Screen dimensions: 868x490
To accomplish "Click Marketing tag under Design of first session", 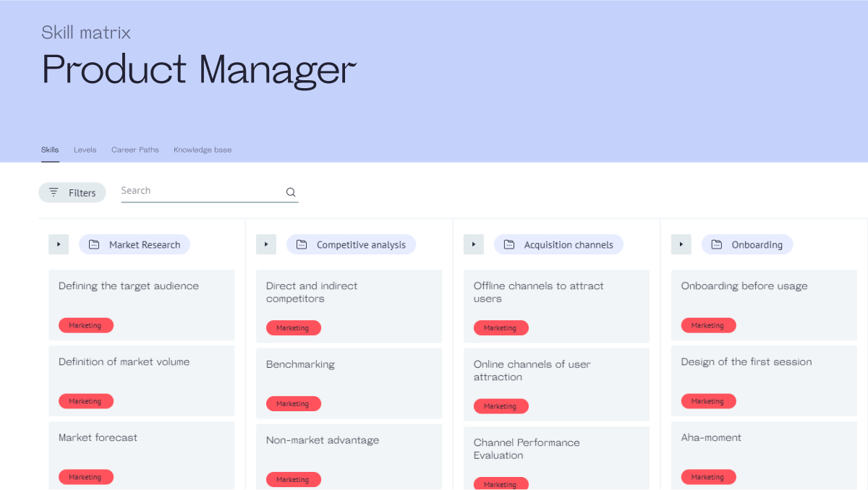I will click(x=709, y=401).
